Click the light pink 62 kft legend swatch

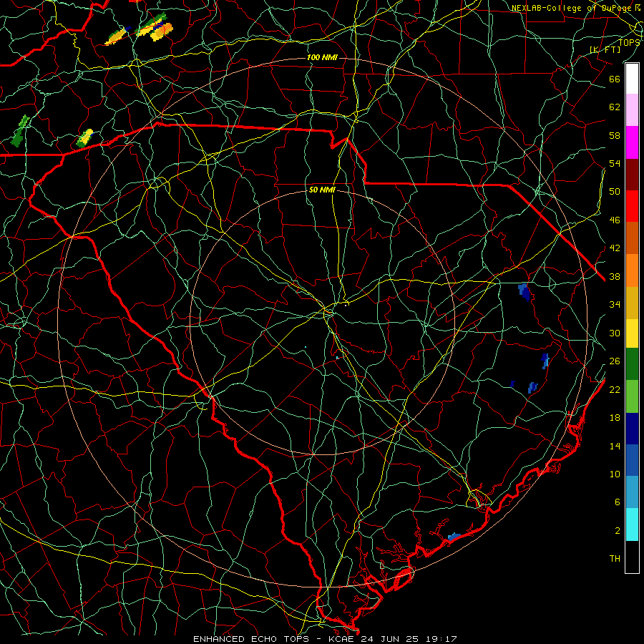click(x=632, y=110)
